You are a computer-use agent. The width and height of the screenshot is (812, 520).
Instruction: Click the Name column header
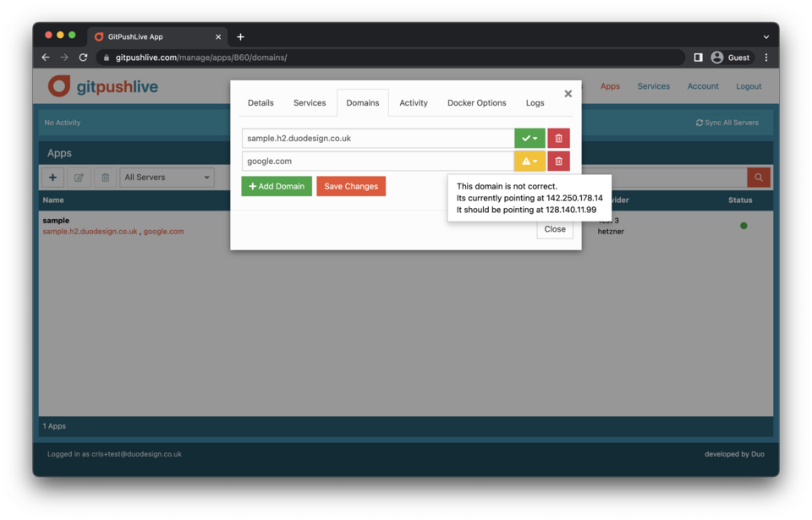pos(53,200)
